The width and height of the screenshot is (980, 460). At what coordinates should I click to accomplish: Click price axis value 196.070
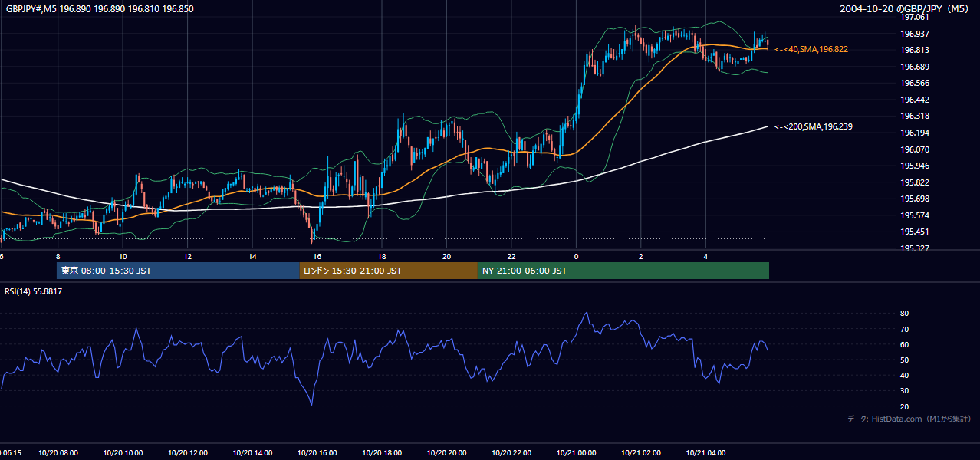(x=915, y=149)
